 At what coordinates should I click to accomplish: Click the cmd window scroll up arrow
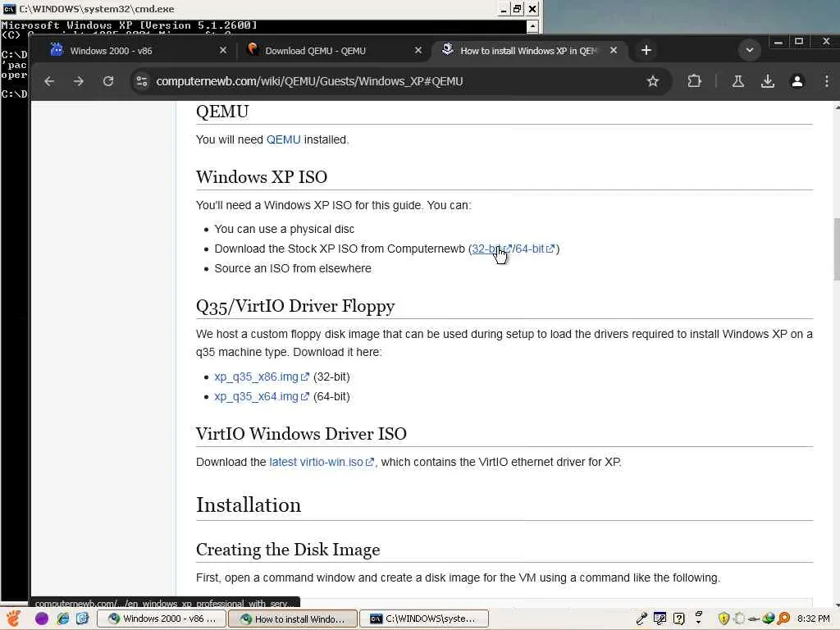click(x=532, y=25)
